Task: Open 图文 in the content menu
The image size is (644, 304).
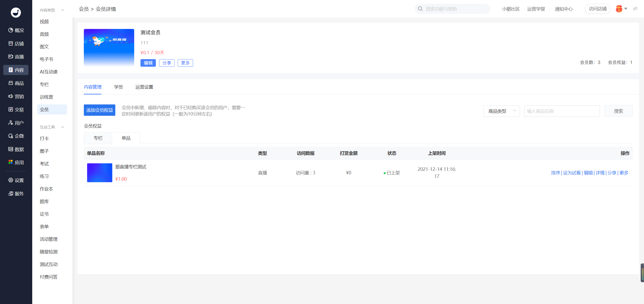Action: 44,47
